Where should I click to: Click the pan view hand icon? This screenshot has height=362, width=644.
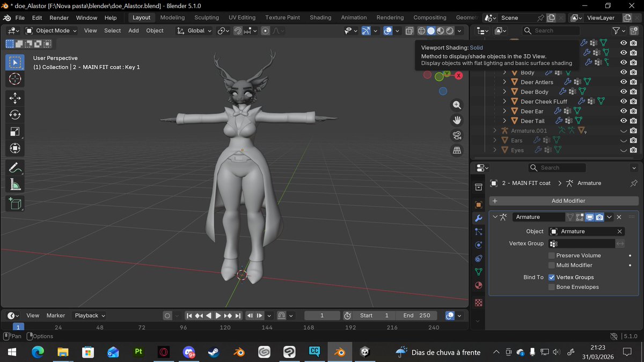point(457,120)
